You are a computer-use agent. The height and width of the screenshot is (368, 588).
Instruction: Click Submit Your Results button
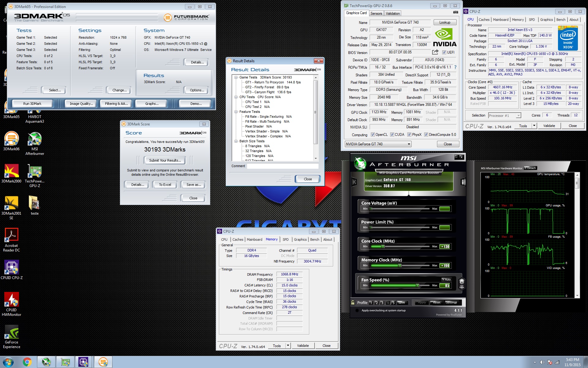point(165,160)
